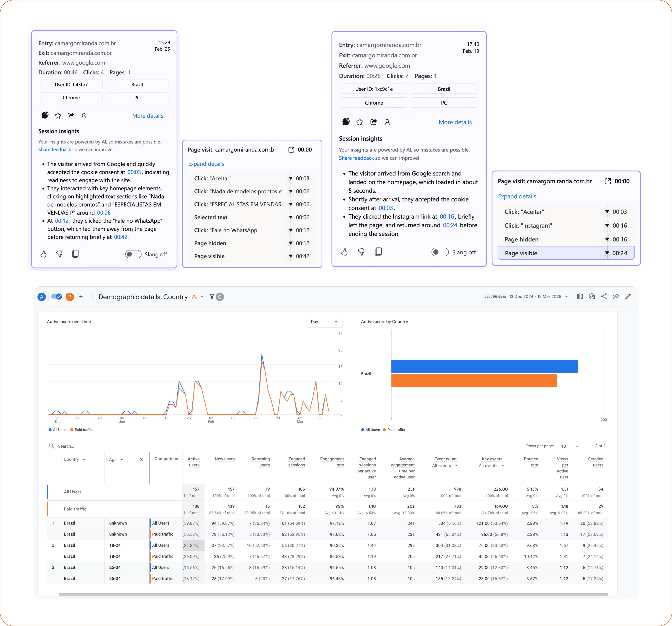Viewport: 672px width, 626px height.
Task: Copy the session insights text
Action: [75, 254]
